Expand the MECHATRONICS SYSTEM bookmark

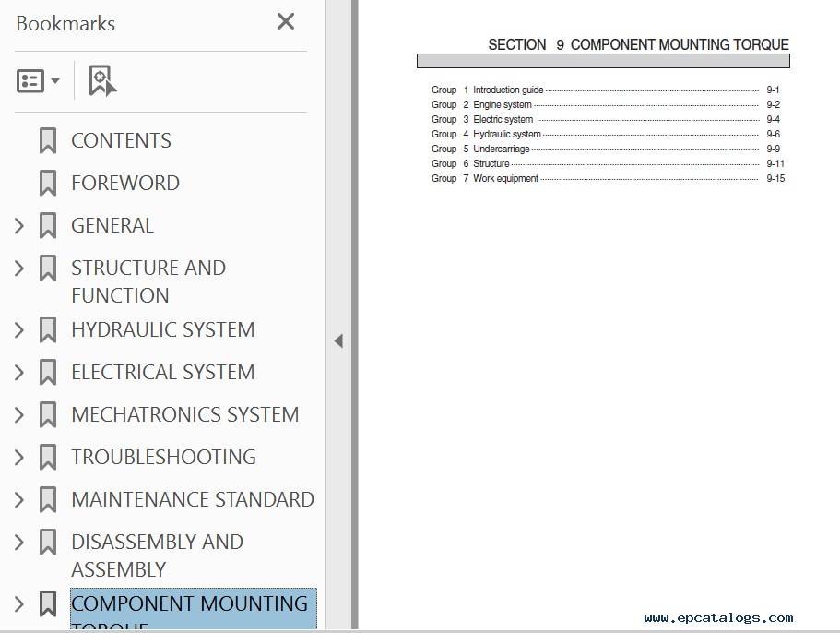pyautogui.click(x=19, y=415)
